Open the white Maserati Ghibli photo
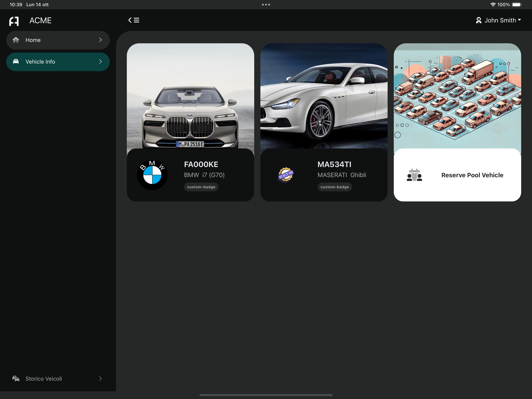This screenshot has height=399, width=532. click(x=324, y=96)
